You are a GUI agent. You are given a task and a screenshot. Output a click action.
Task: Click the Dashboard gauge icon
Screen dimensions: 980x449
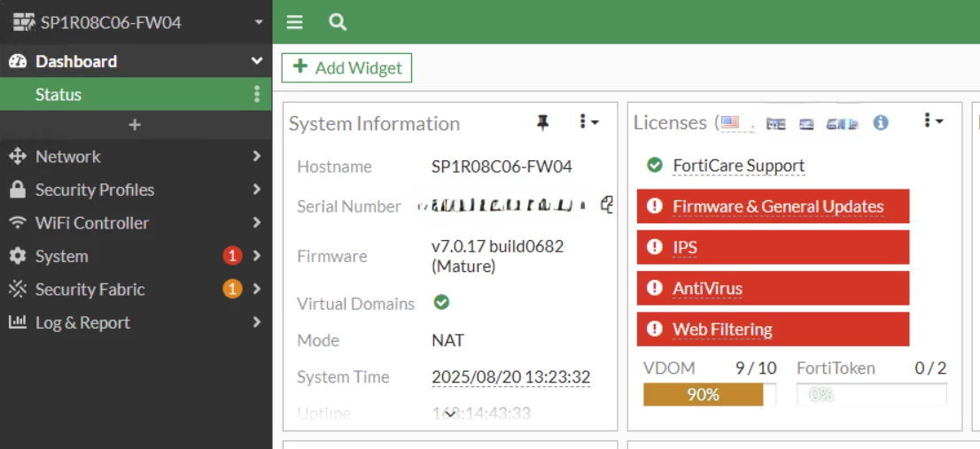[x=18, y=61]
